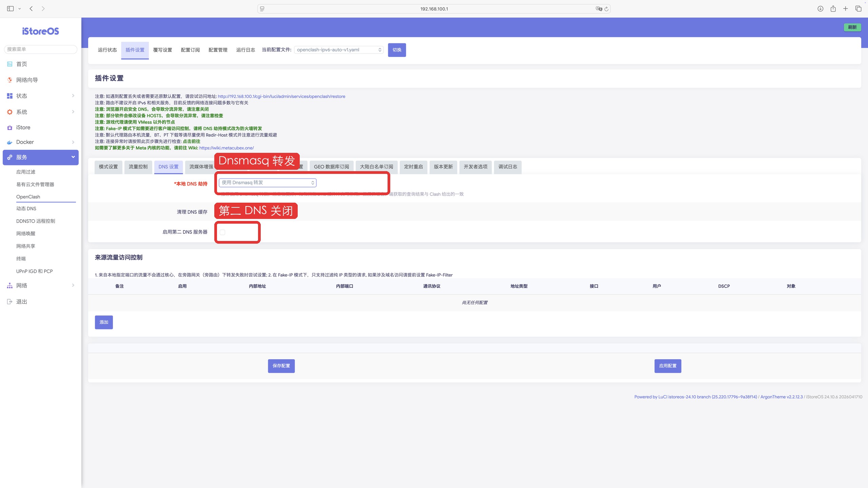Viewport: 868px width, 488px height.
Task: Select the 大陆白名单订阅 sub-tab
Action: pyautogui.click(x=376, y=167)
